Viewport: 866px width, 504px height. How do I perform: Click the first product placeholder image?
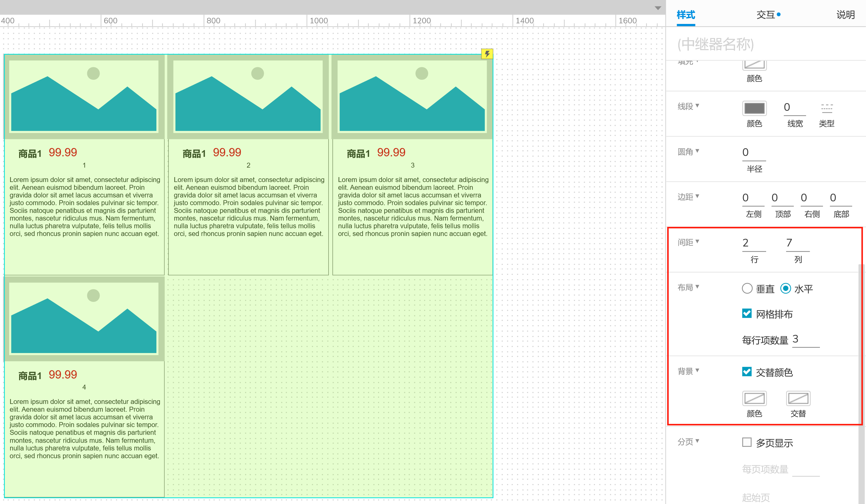point(84,96)
